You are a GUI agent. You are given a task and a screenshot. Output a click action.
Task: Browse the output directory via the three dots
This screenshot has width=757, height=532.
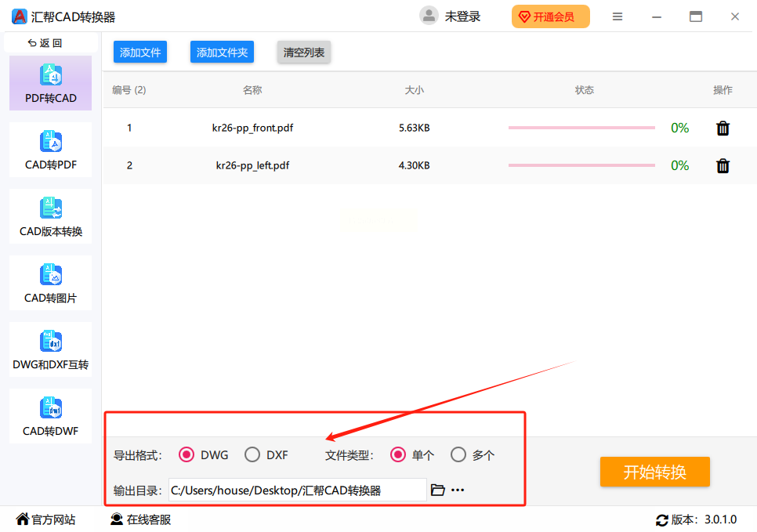coord(458,490)
